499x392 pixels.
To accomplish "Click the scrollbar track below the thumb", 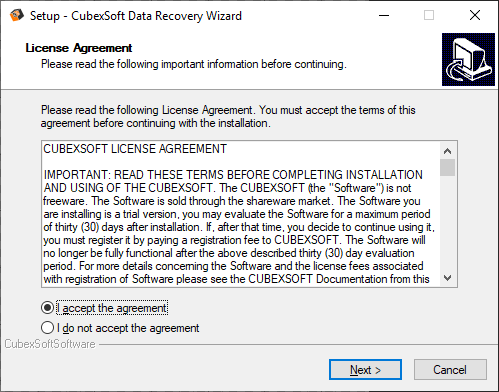I will [x=448, y=223].
